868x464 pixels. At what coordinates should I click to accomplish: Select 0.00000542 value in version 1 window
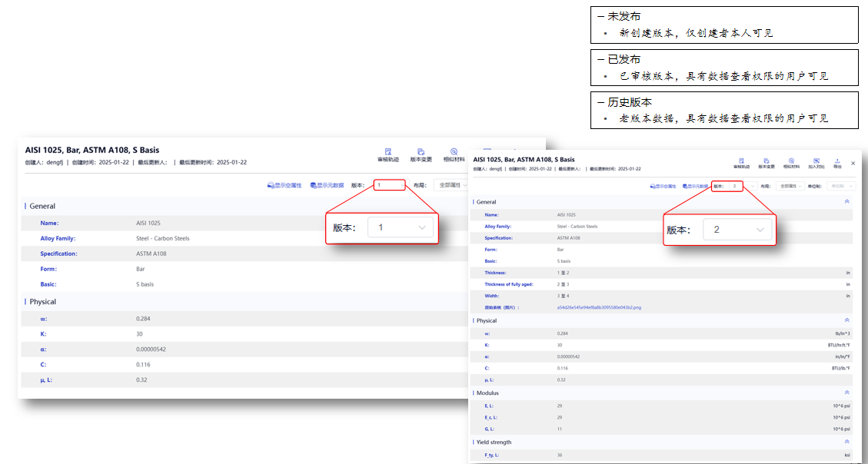point(151,350)
